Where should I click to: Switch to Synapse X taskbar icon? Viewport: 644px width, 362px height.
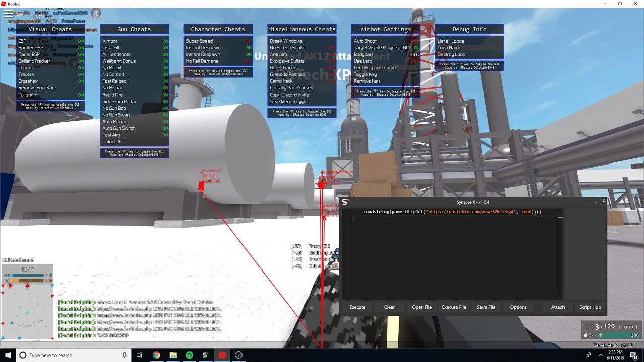tap(205, 355)
